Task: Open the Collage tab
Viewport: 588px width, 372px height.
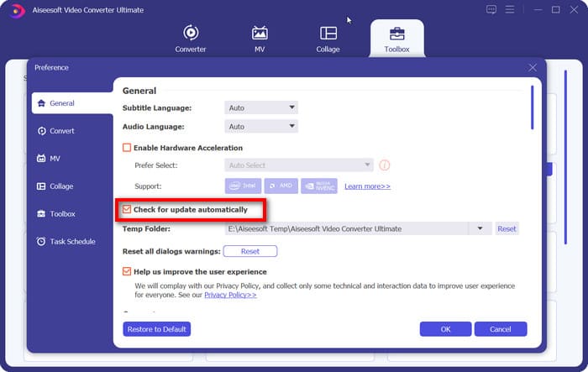Action: click(x=328, y=39)
